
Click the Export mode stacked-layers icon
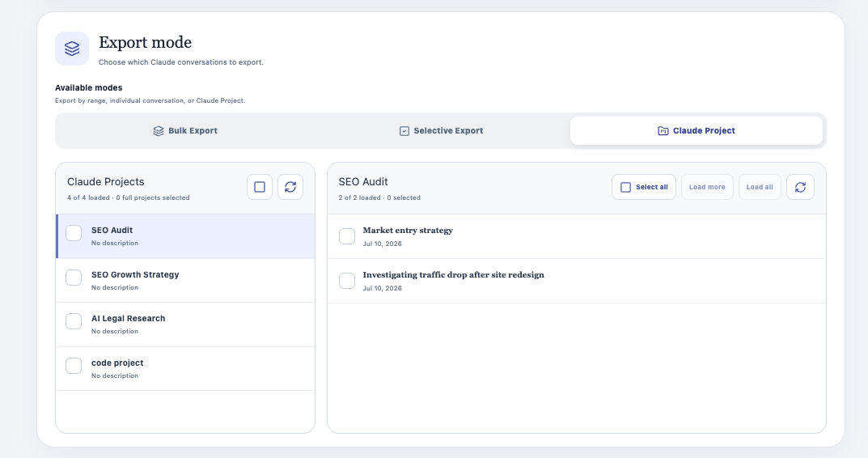point(72,49)
